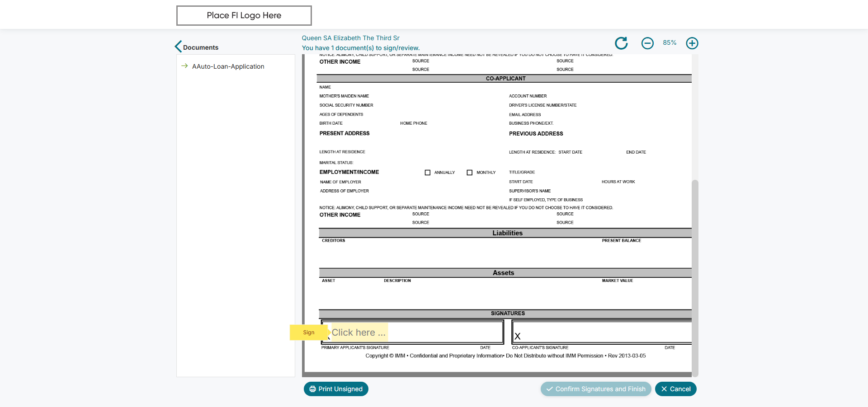Image resolution: width=868 pixels, height=407 pixels.
Task: Click the Liabilities section header
Action: point(505,233)
